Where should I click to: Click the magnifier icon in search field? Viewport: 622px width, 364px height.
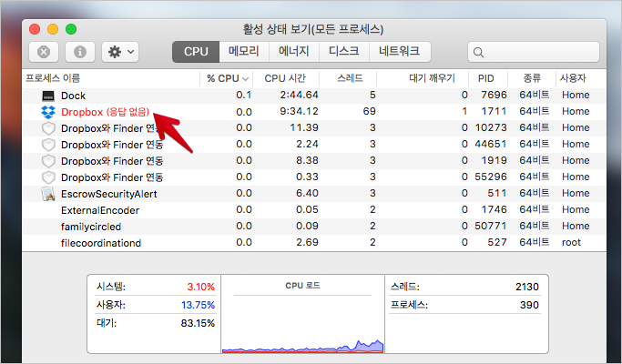[478, 53]
